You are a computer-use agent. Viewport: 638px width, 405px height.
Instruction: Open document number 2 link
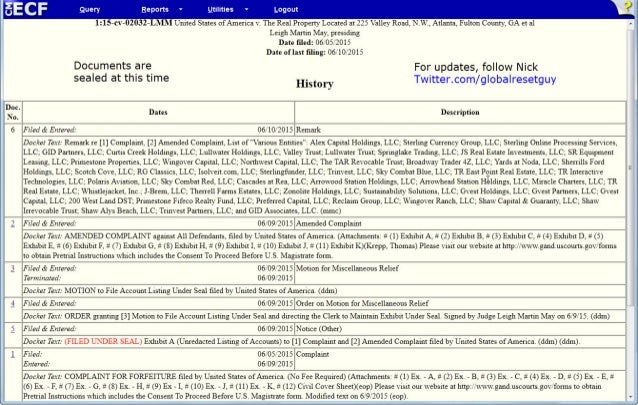13,223
